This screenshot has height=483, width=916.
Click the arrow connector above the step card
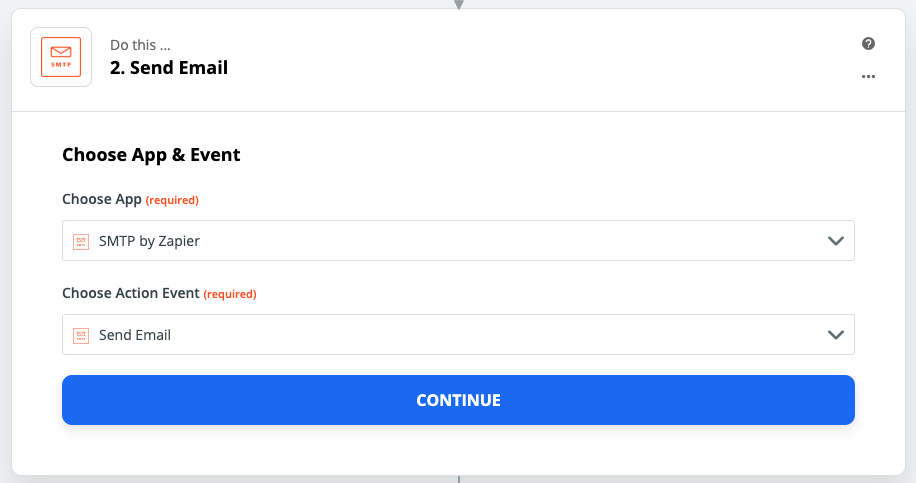pos(459,4)
